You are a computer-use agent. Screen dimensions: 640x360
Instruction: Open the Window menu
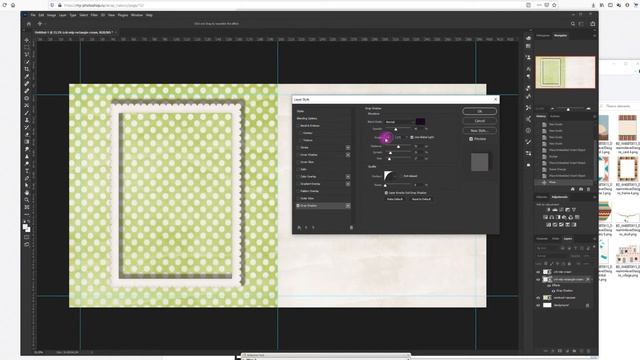coord(137,15)
